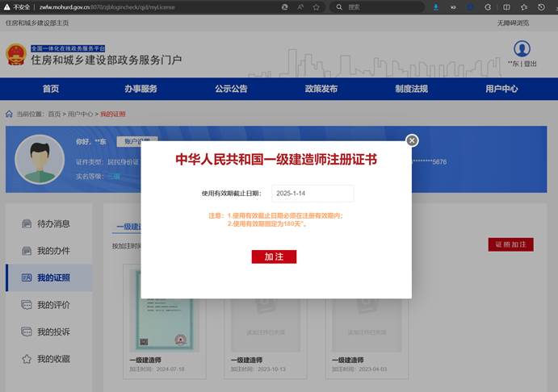Open the 首页 navigation tab
558x392 pixels.
click(51, 89)
